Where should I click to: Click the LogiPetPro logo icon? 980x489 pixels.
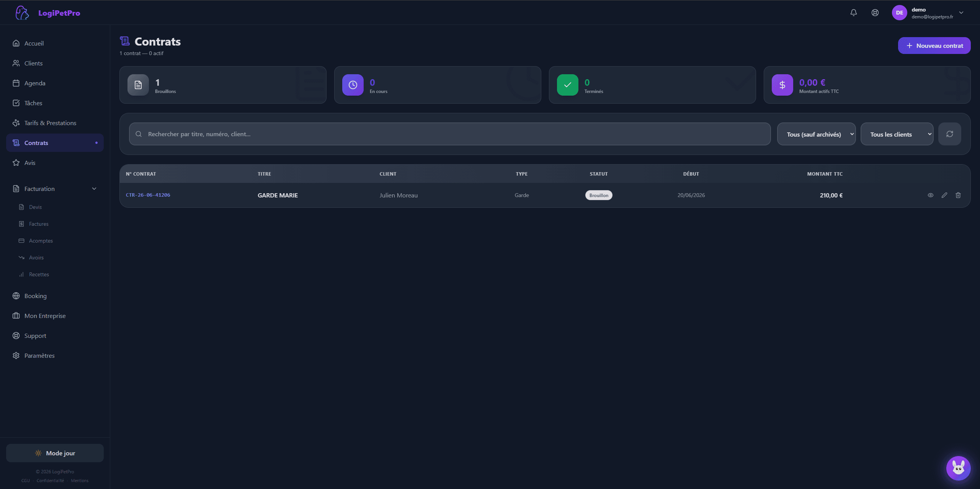coord(22,13)
